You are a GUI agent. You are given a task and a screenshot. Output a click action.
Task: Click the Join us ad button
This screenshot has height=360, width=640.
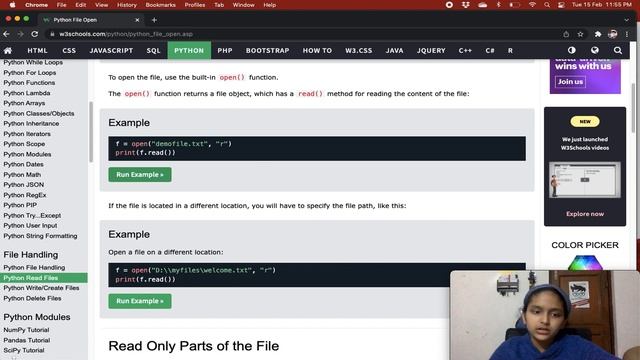tap(570, 82)
